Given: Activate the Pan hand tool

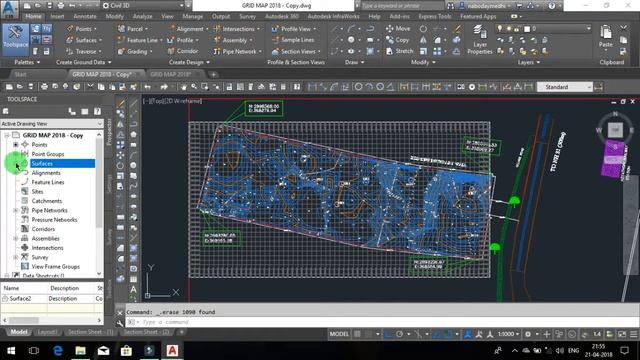Looking at the screenshot, I should [184, 87].
